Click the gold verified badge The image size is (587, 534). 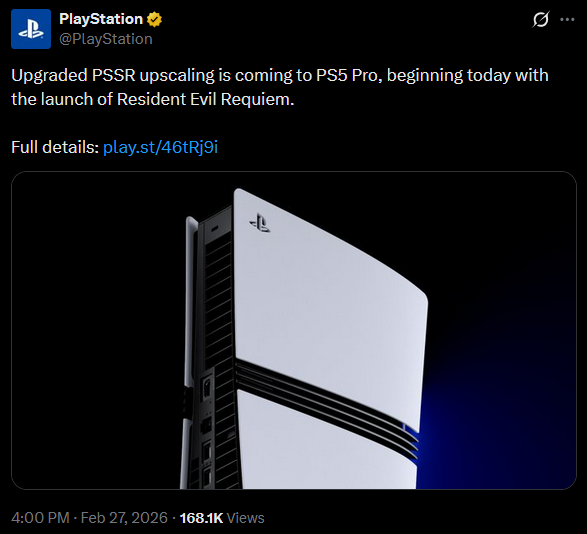pos(154,19)
